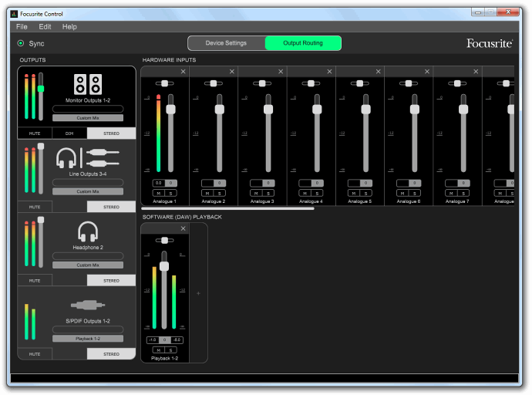Click the Focusrite Control title bar app icon
This screenshot has width=532, height=395.
pyautogui.click(x=14, y=14)
